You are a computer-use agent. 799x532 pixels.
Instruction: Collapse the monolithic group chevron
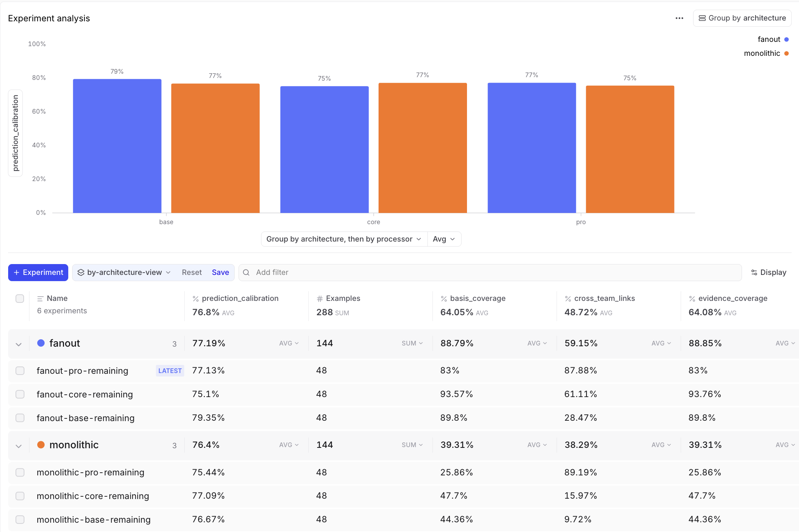pos(19,446)
